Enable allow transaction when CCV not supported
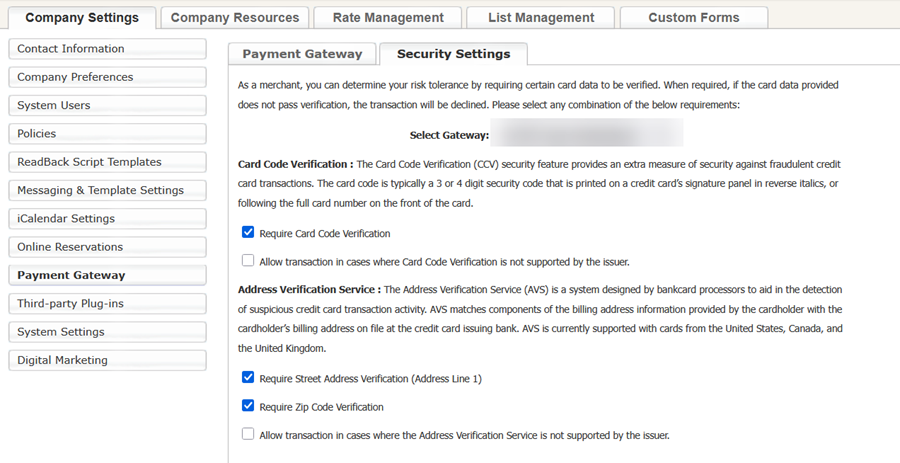This screenshot has height=463, width=900. pos(248,260)
